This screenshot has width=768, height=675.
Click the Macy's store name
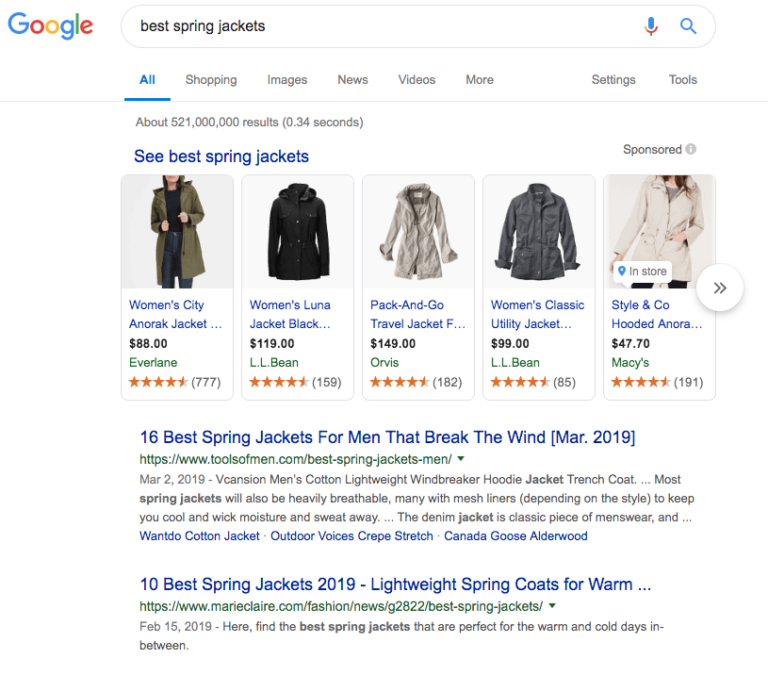630,362
